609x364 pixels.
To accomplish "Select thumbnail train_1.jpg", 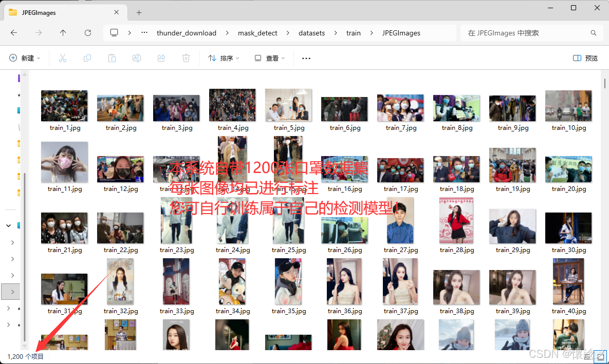I will 64,106.
